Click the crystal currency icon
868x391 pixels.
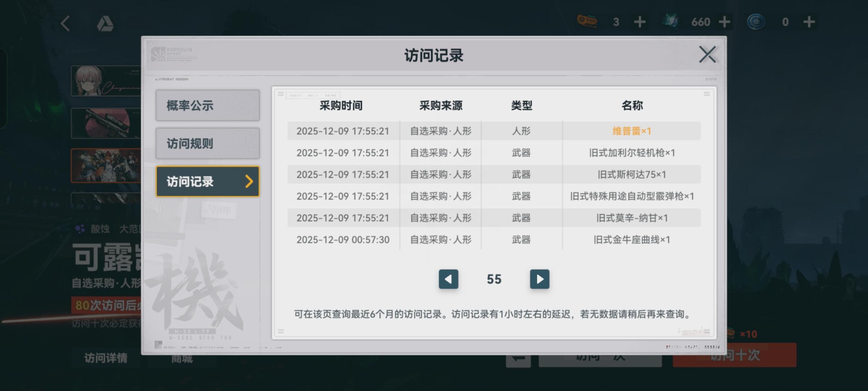click(671, 21)
